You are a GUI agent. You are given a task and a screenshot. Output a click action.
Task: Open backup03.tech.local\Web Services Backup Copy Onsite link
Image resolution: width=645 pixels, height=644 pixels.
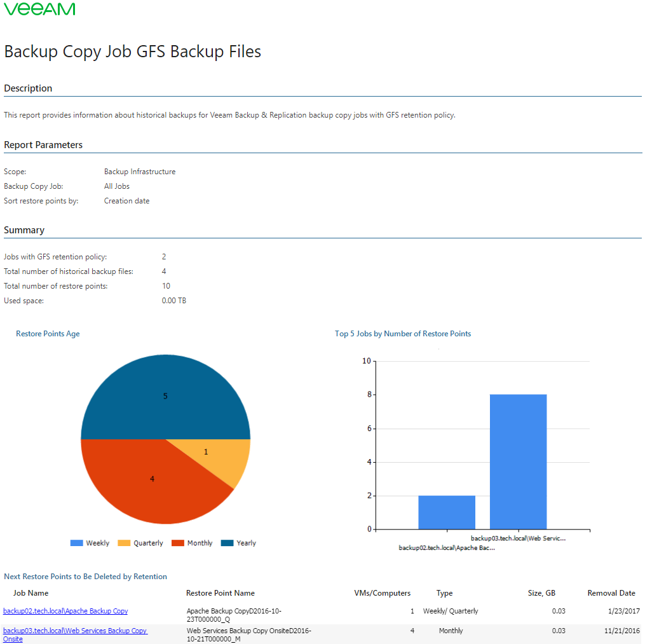pyautogui.click(x=75, y=634)
